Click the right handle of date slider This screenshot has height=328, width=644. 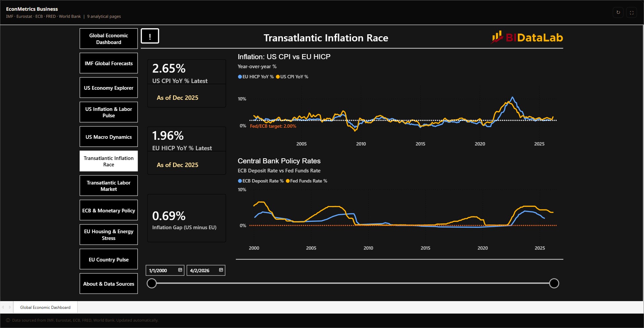pyautogui.click(x=554, y=283)
